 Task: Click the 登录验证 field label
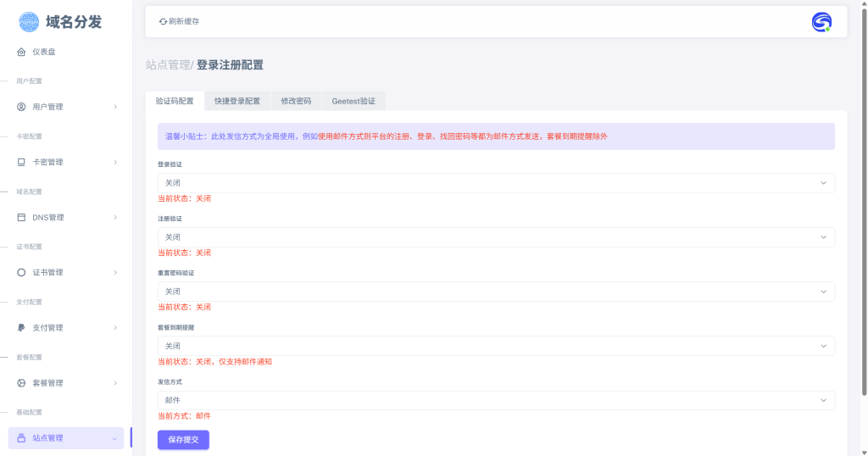pos(170,164)
